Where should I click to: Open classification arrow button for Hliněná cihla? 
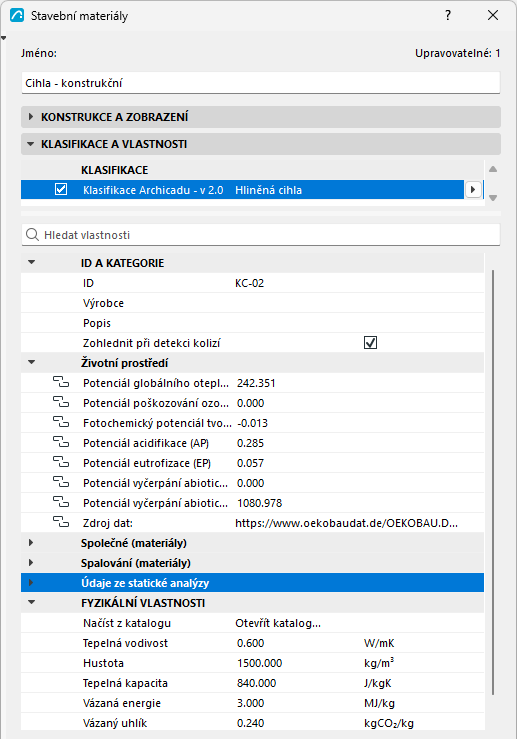(473, 189)
